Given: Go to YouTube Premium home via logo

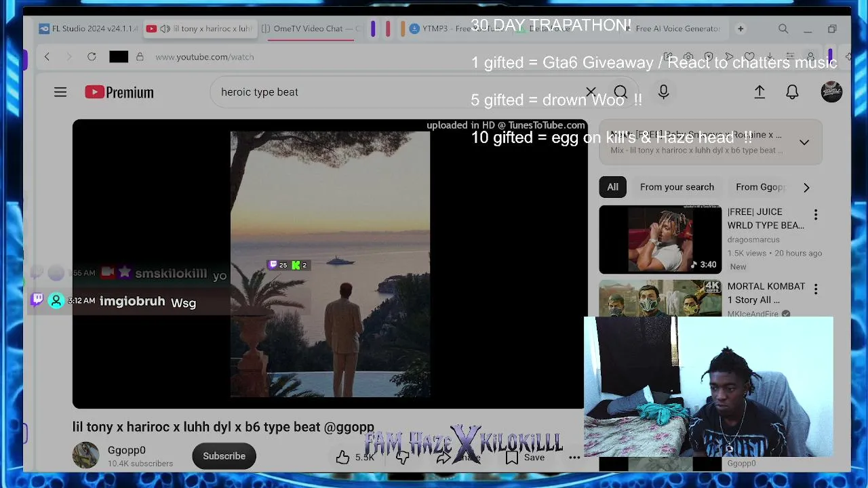Looking at the screenshot, I should coord(119,92).
